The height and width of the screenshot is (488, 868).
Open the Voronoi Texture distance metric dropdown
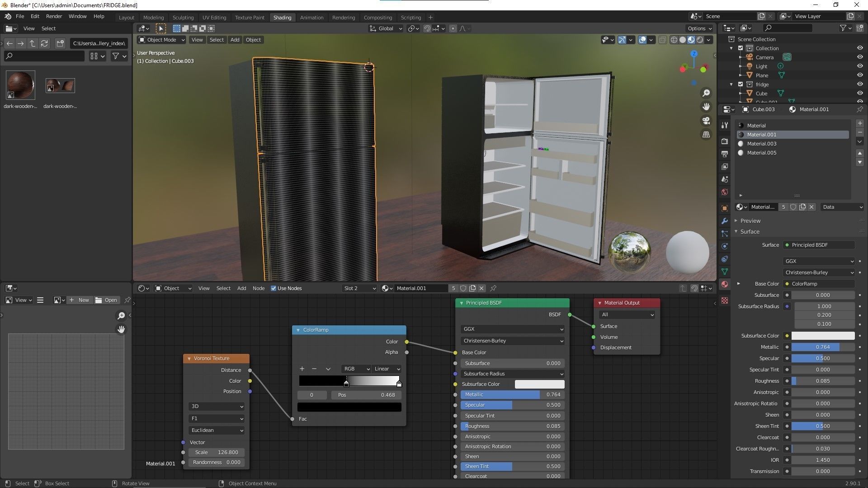point(217,430)
